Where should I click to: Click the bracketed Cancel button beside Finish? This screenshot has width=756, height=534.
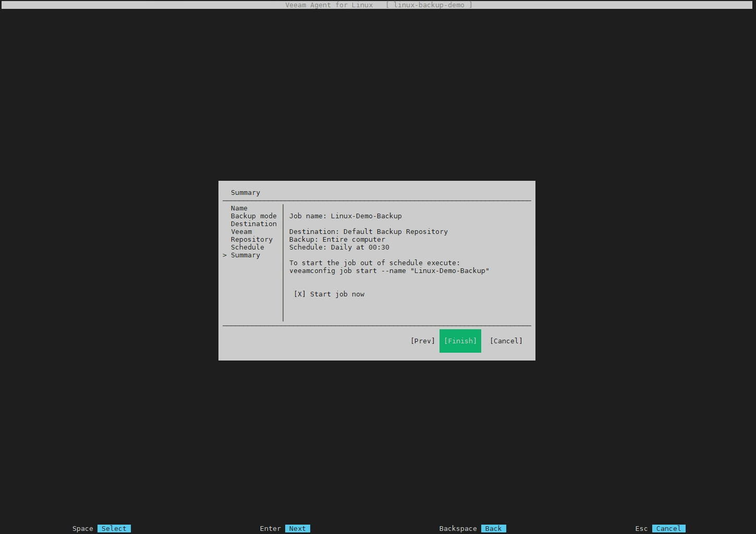[x=506, y=341]
